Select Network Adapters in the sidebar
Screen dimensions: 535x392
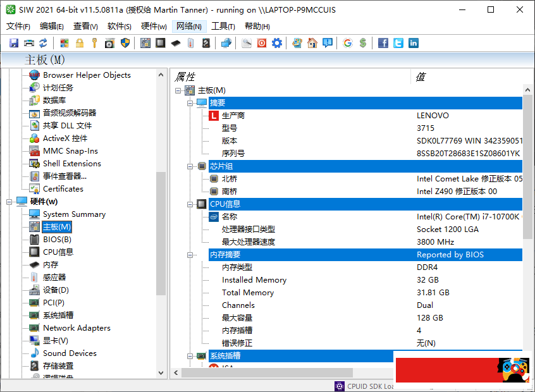coord(77,328)
